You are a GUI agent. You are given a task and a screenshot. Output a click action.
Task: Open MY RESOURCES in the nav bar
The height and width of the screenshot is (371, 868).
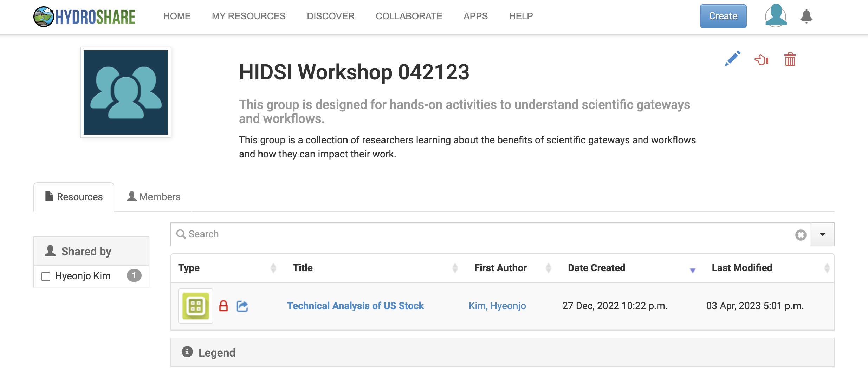point(249,16)
